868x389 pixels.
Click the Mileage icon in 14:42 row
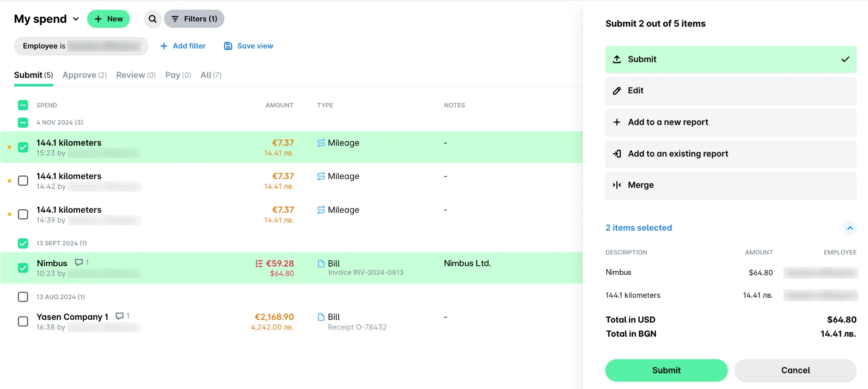(321, 176)
